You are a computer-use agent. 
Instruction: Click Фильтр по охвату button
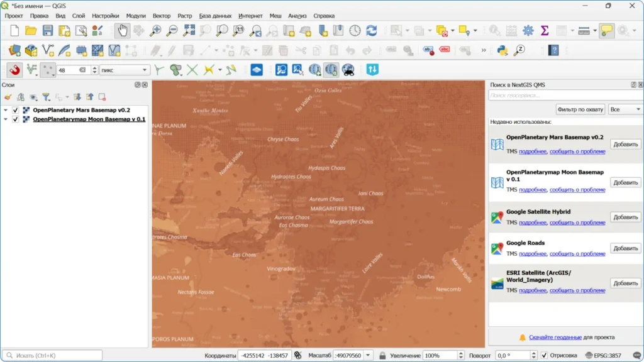580,109
